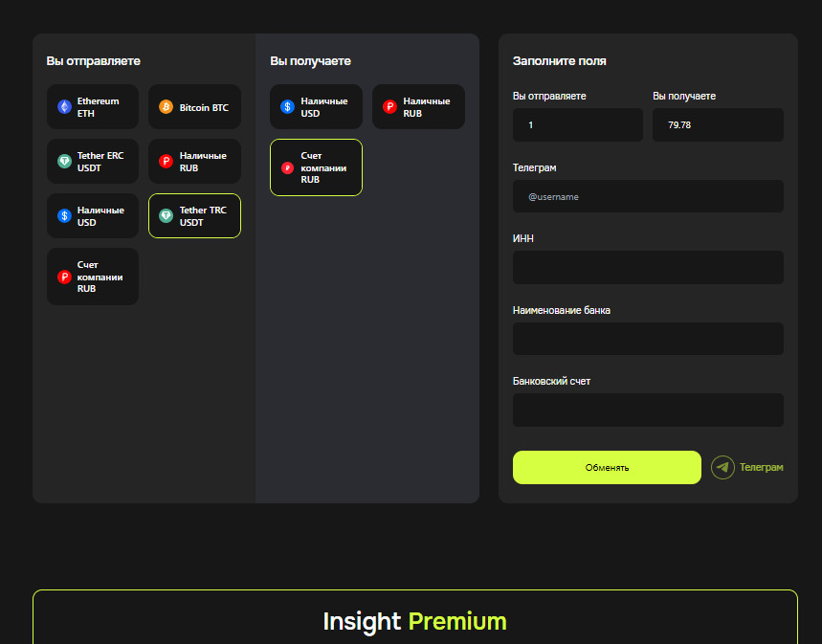The height and width of the screenshot is (644, 822).
Task: Click the Наименование банка field
Action: pyautogui.click(x=648, y=339)
